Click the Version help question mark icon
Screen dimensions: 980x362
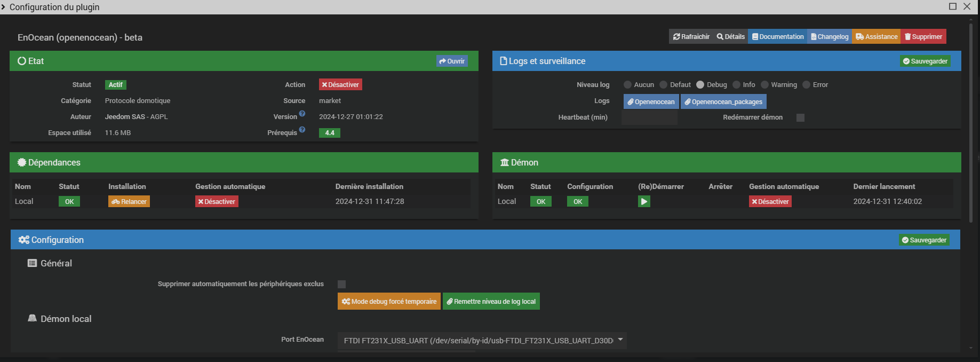pos(302,114)
